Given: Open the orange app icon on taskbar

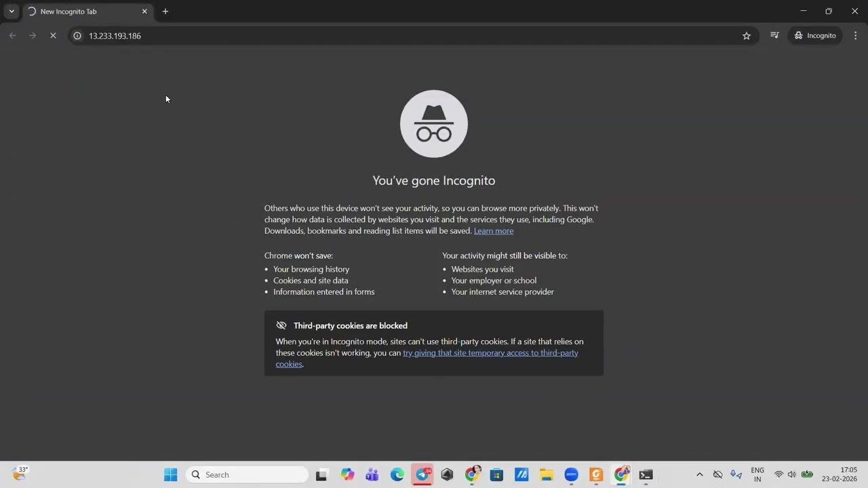Looking at the screenshot, I should (596, 475).
